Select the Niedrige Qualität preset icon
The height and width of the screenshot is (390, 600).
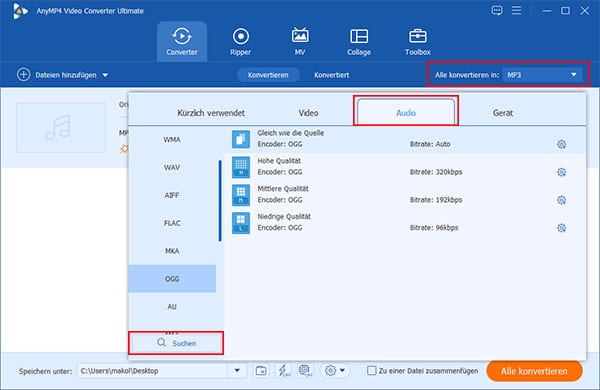(x=241, y=223)
